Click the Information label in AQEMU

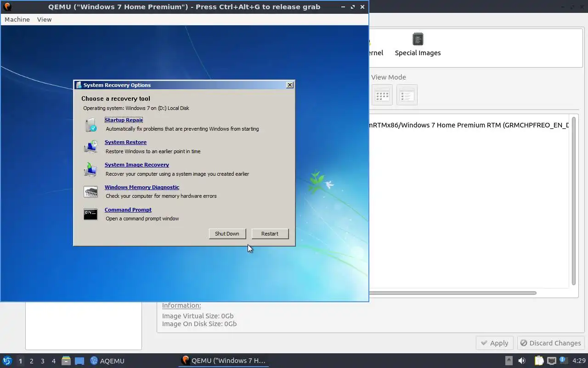(181, 305)
